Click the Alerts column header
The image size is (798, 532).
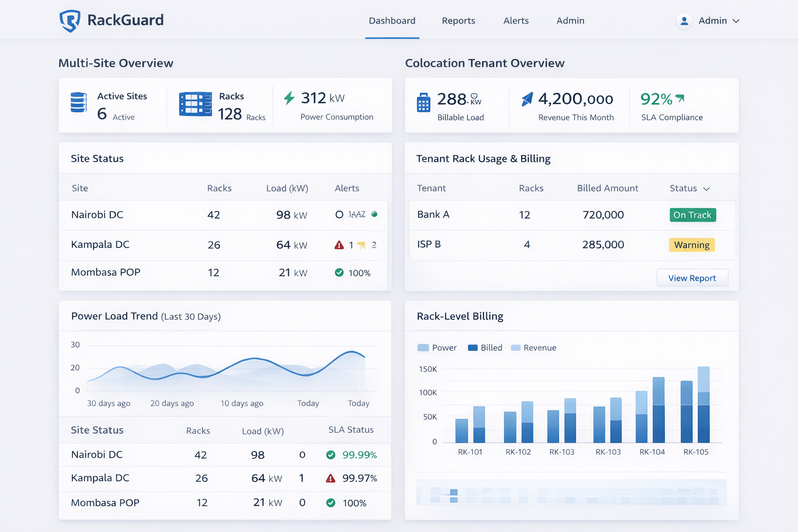347,188
